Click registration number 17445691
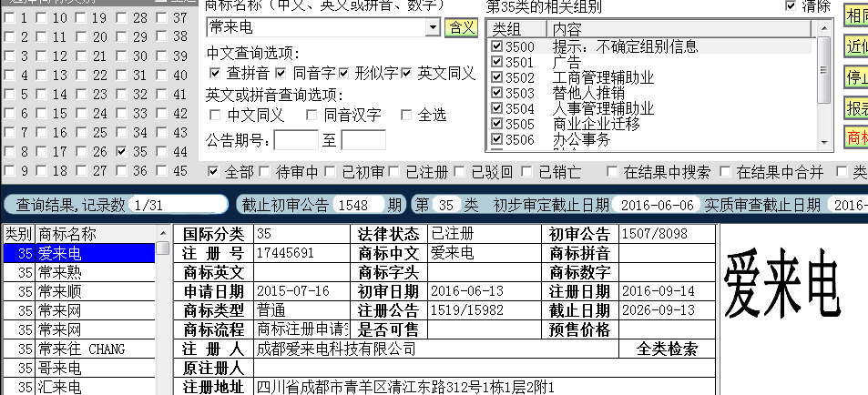The height and width of the screenshot is (395, 868). pos(285,253)
